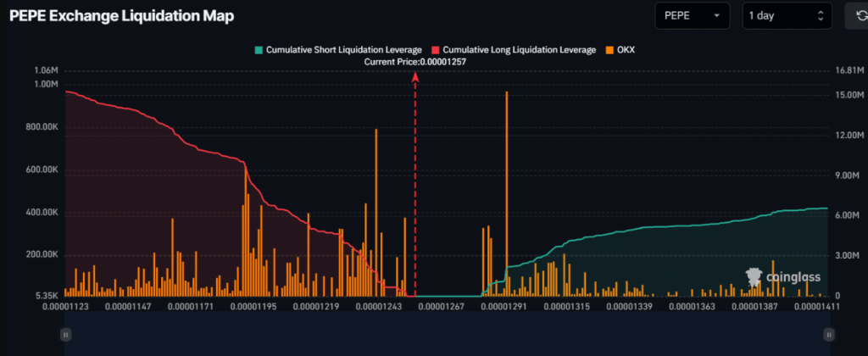Click the PEPE Exchange Liquidation Map title
Screen dimensions: 868x356
[x=121, y=16]
